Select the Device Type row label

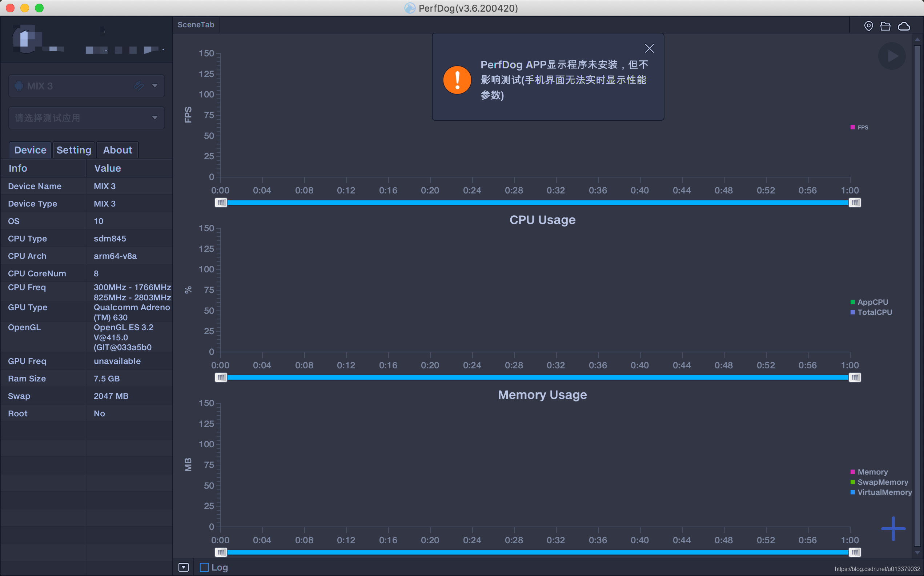[x=32, y=204]
